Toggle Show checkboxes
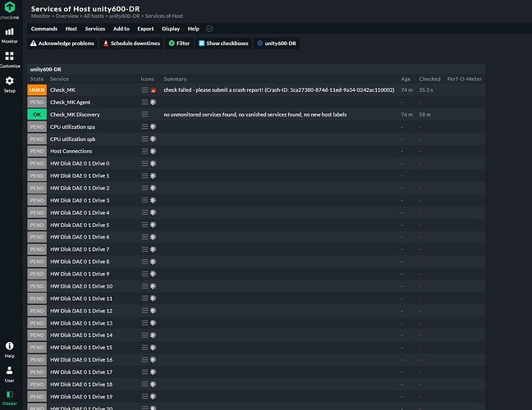Viewport: 532px width, 410px height. (x=224, y=43)
